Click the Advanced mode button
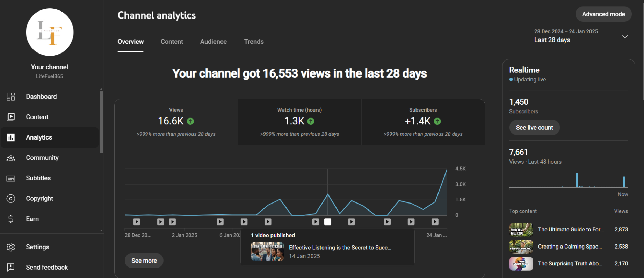This screenshot has width=644, height=278. [x=603, y=14]
